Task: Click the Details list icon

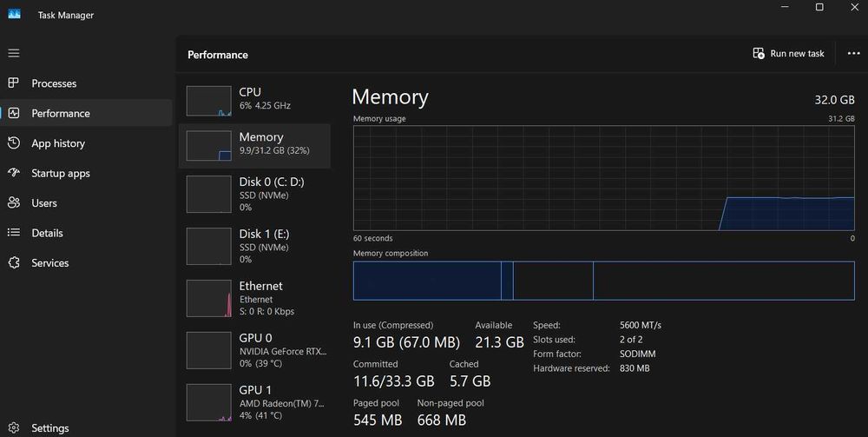Action: 13,233
